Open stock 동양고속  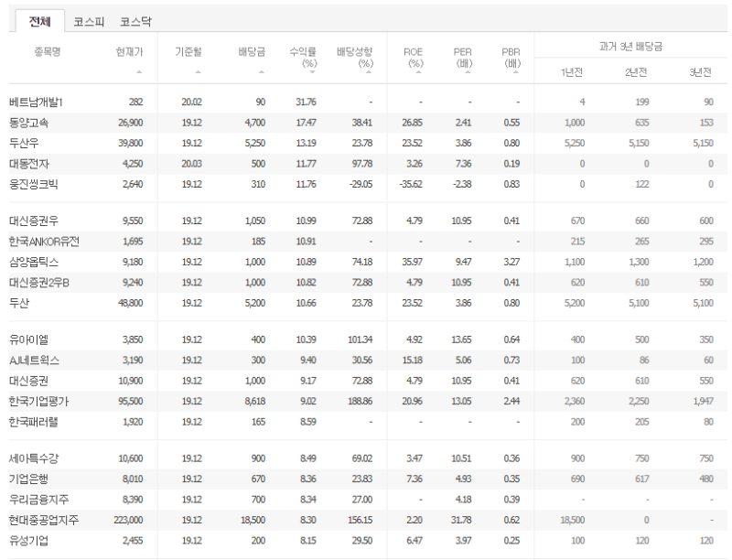(x=28, y=123)
